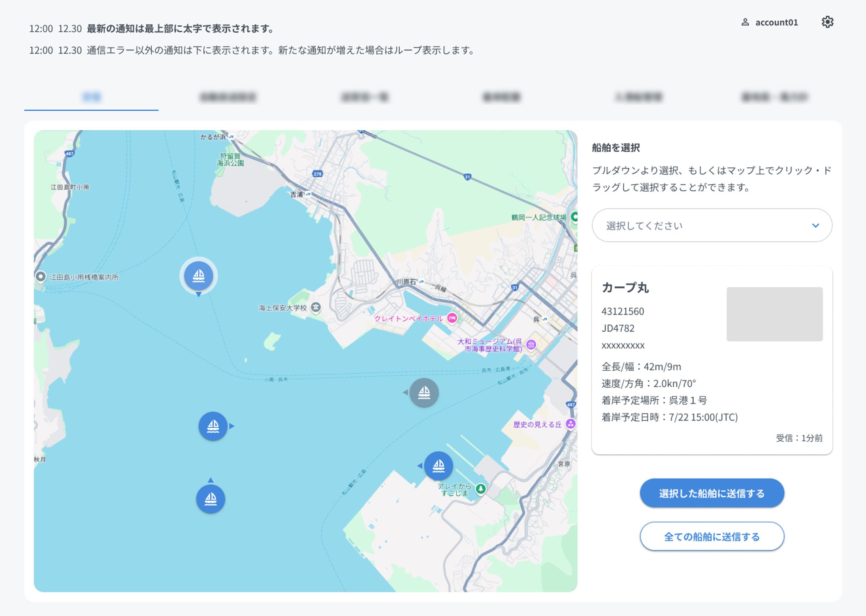Open settings with the gear icon
This screenshot has height=616, width=866.
(827, 22)
